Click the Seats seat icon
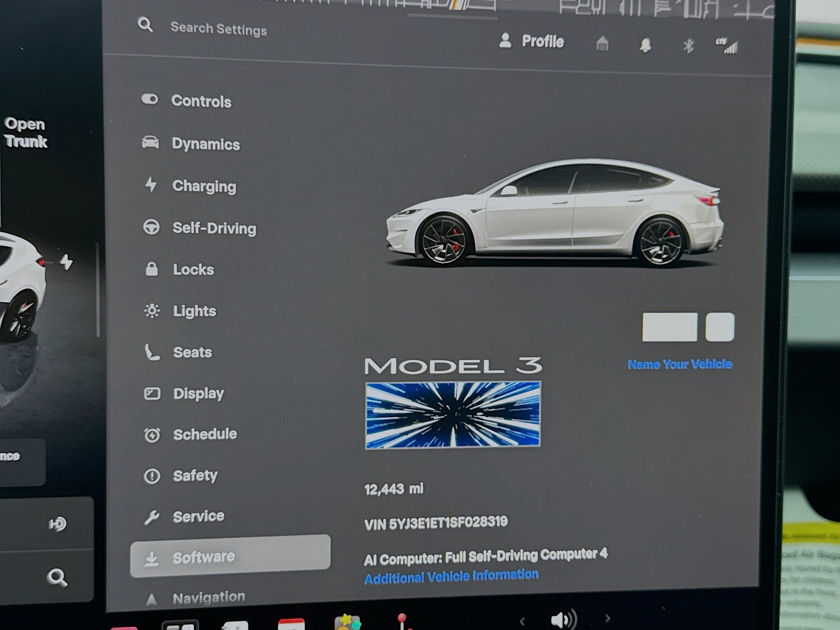840x630 pixels. pyautogui.click(x=152, y=352)
